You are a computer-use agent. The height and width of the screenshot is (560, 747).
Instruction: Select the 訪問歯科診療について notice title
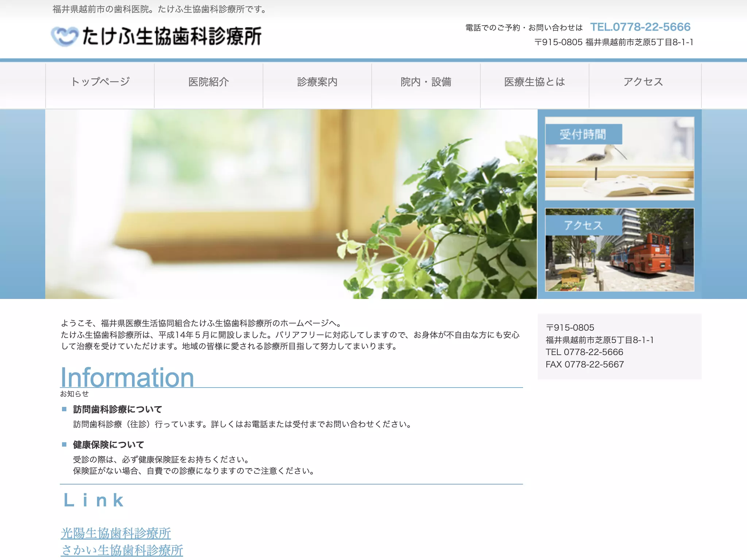tap(117, 409)
